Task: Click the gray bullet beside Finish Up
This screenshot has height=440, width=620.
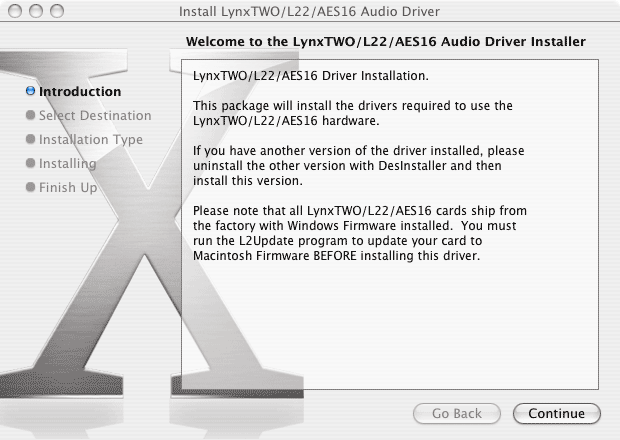Action: pyautogui.click(x=31, y=188)
